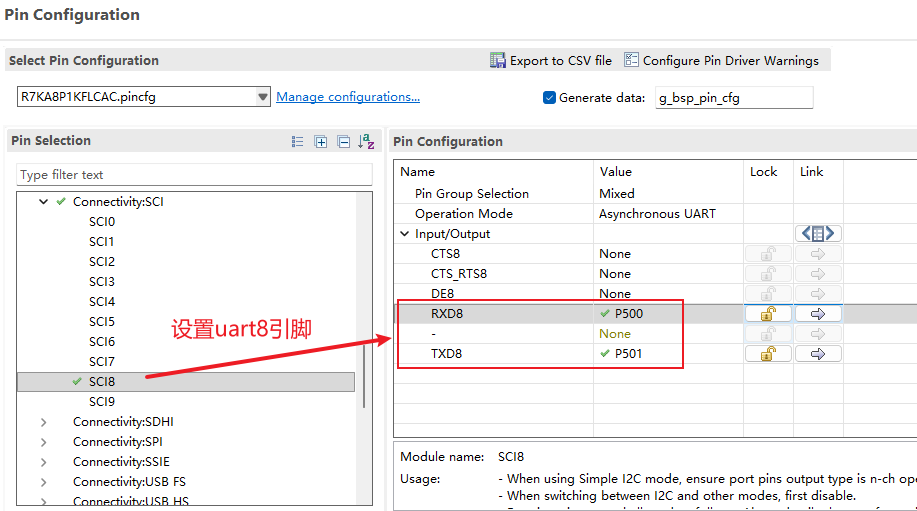
Task: Collapse all pin selection tree nodes
Action: (344, 141)
